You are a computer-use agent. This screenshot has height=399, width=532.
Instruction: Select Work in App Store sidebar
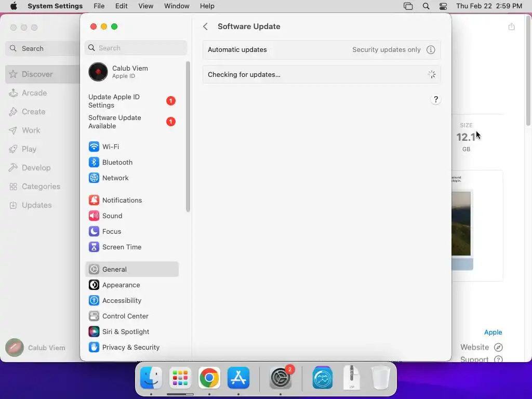click(43, 130)
